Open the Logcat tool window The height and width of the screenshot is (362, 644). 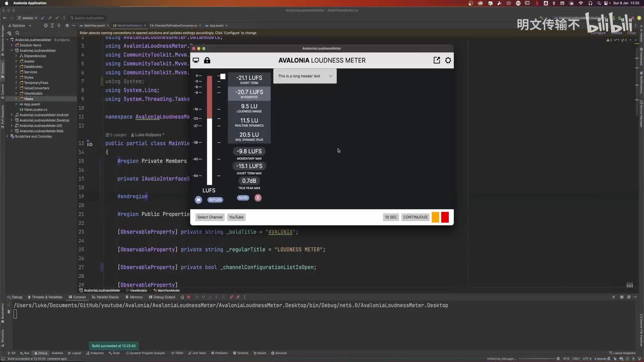pos(74,353)
